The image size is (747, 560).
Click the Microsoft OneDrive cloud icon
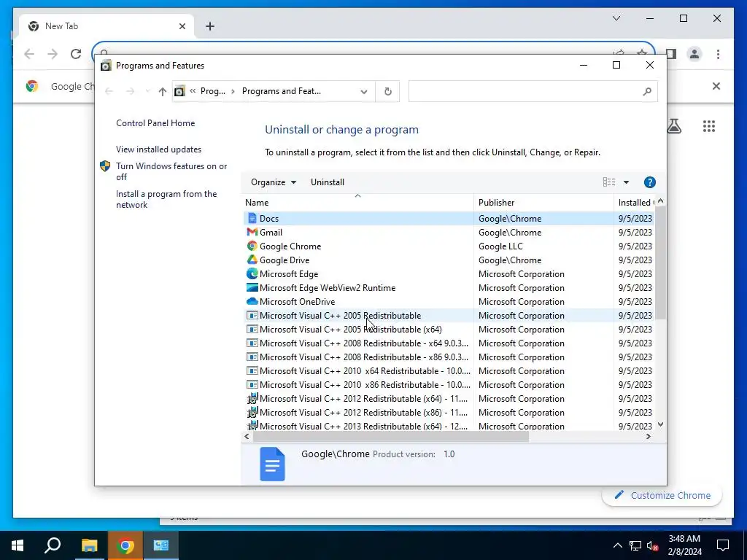[252, 301]
